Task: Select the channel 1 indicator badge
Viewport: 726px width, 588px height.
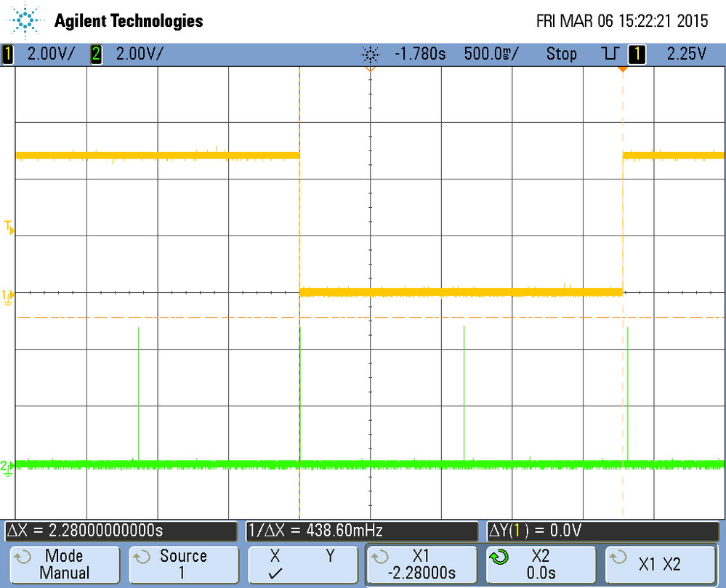Action: [x=8, y=55]
